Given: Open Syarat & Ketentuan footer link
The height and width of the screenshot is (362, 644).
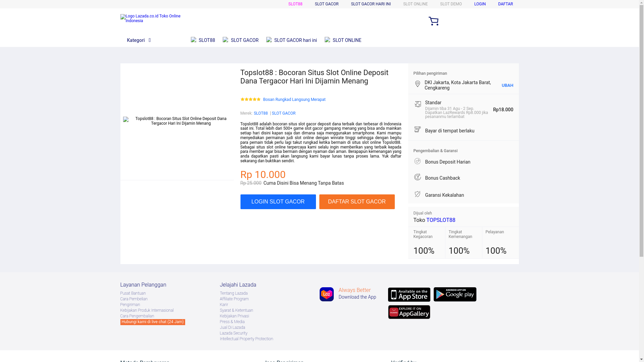Looking at the screenshot, I should point(236,310).
